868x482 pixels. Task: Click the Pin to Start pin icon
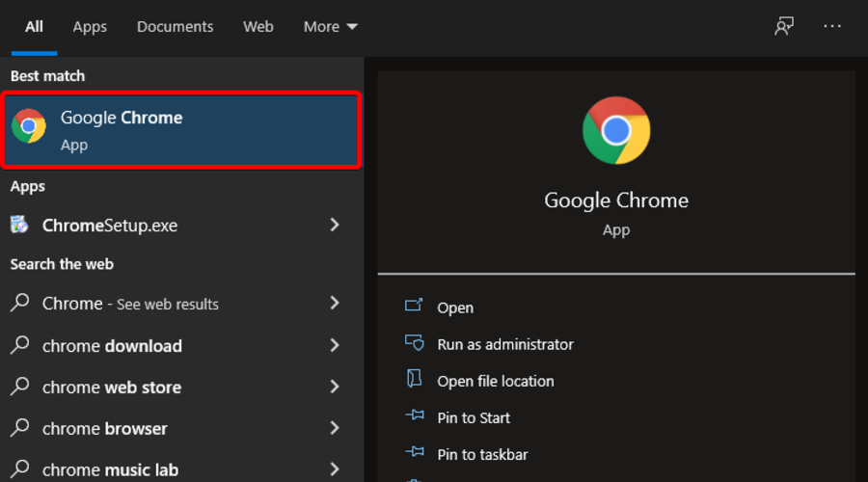click(x=415, y=416)
